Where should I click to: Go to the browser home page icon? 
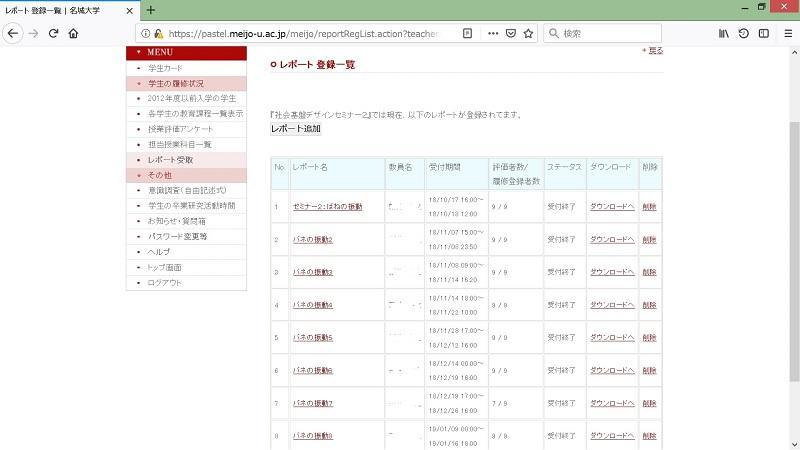[74, 33]
